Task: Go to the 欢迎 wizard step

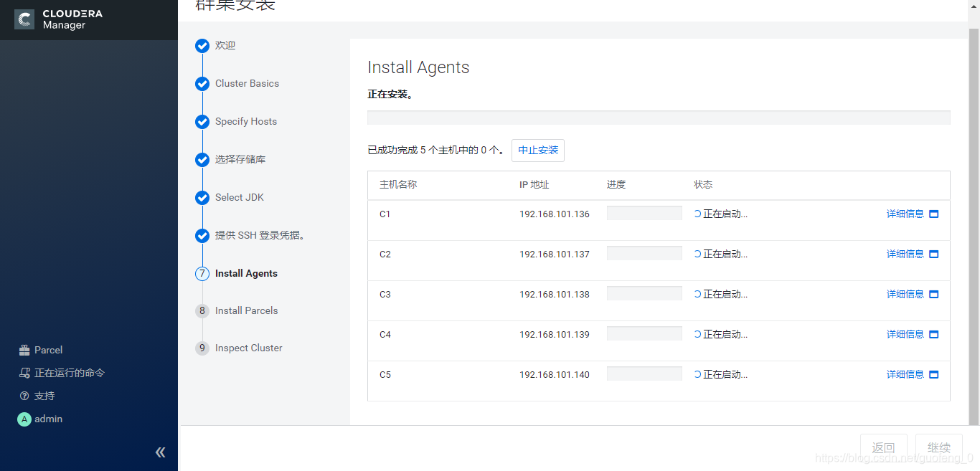Action: [225, 45]
